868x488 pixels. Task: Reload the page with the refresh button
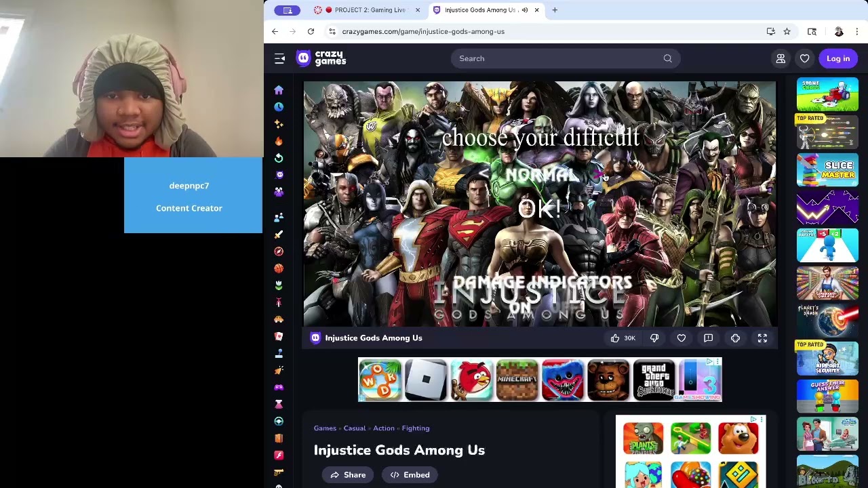tap(311, 31)
